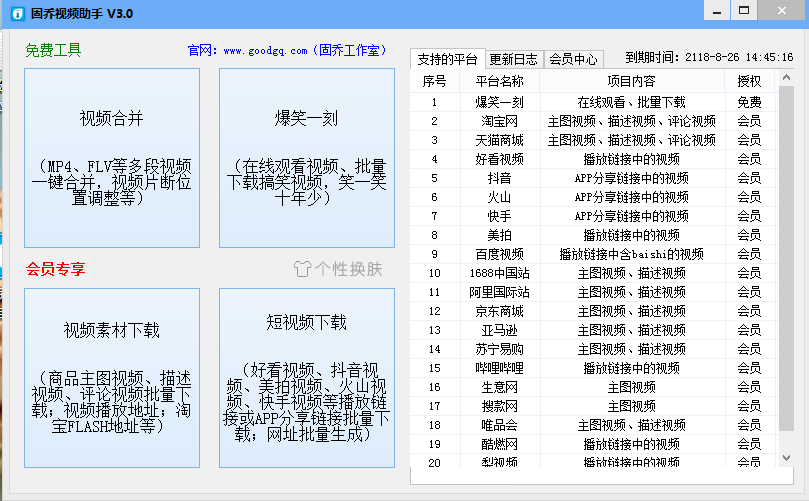The image size is (809, 501).
Task: Select the 1688中国站 platform row
Action: pos(593,273)
